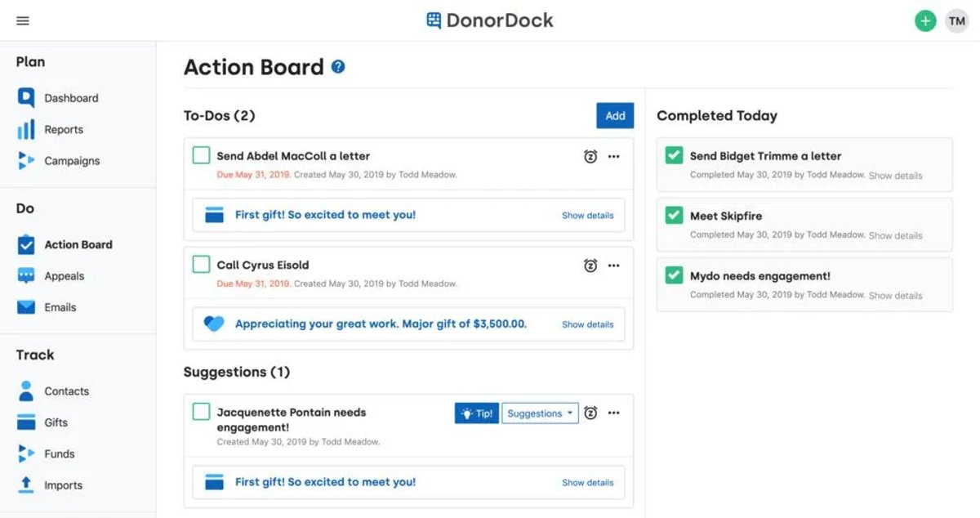Check off Call Cyrus Eisold
Screen dimensions: 980x518
(x=201, y=265)
